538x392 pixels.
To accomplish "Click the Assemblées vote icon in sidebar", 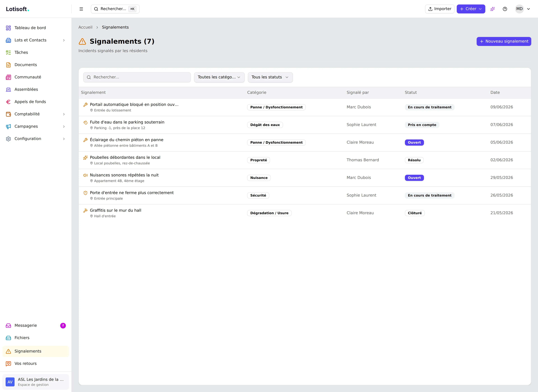I will 8,90.
